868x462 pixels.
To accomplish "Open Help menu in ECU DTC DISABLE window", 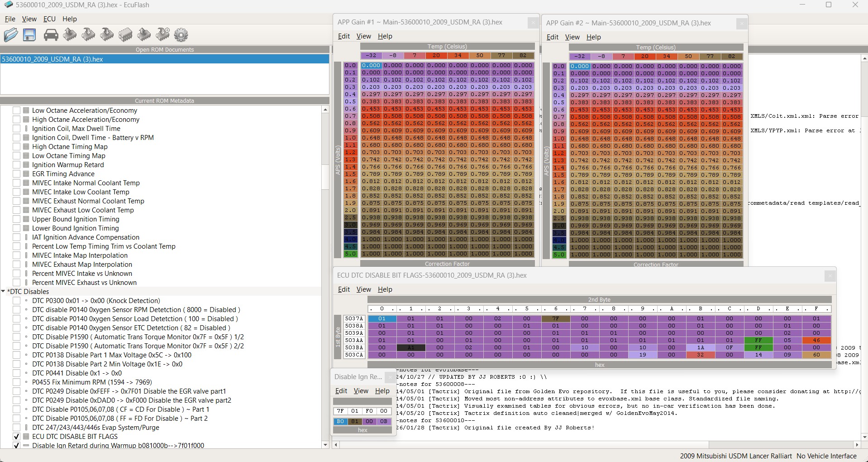I will click(385, 289).
